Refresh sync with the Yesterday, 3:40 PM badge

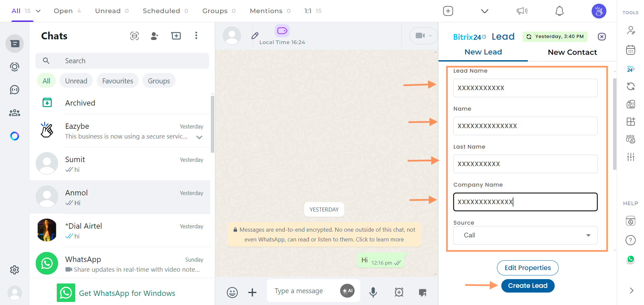(x=555, y=37)
